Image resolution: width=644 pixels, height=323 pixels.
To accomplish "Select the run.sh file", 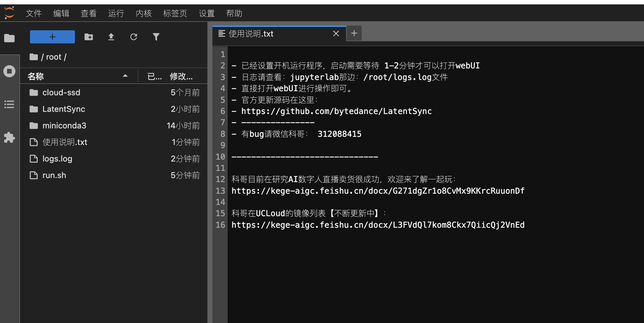I will (114, 175).
